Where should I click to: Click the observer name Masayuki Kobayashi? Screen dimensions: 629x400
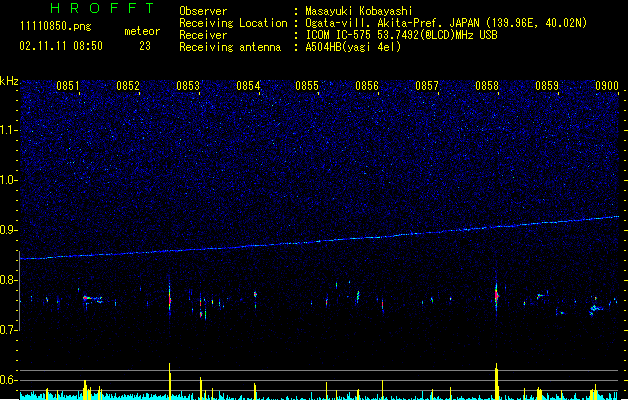[x=359, y=11]
